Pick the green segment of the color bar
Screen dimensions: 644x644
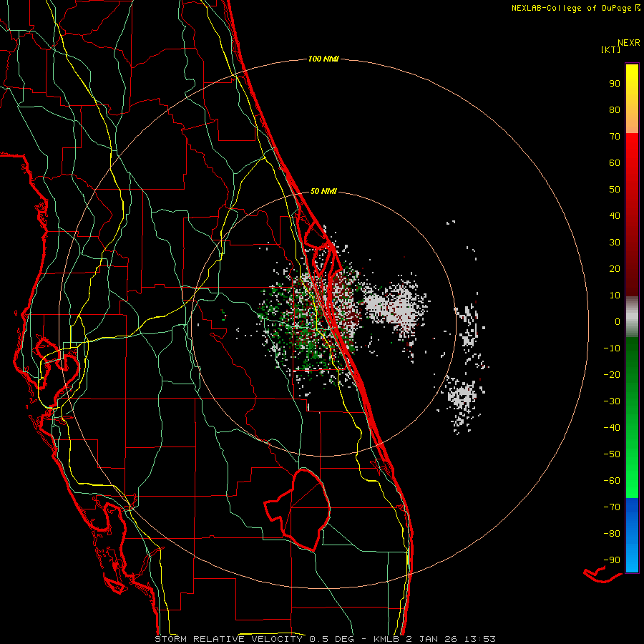632,417
